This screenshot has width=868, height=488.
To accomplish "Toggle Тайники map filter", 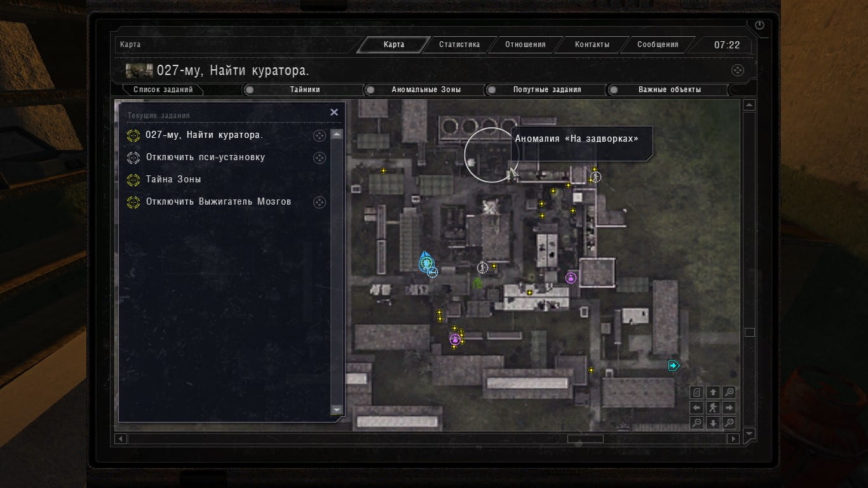I will click(304, 90).
